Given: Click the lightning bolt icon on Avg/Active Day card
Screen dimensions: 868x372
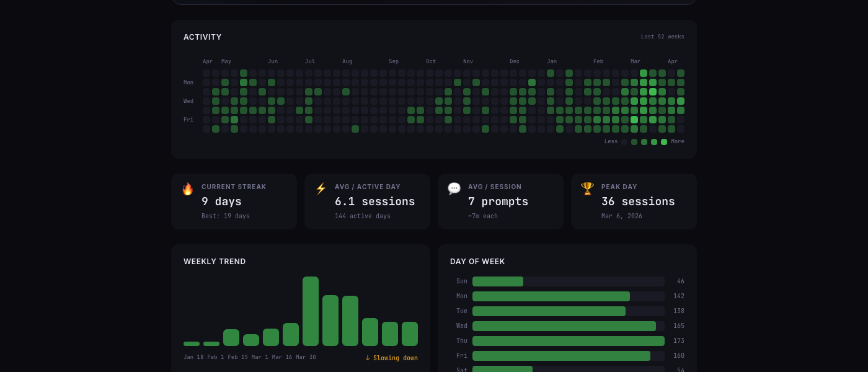Looking at the screenshot, I should [321, 188].
